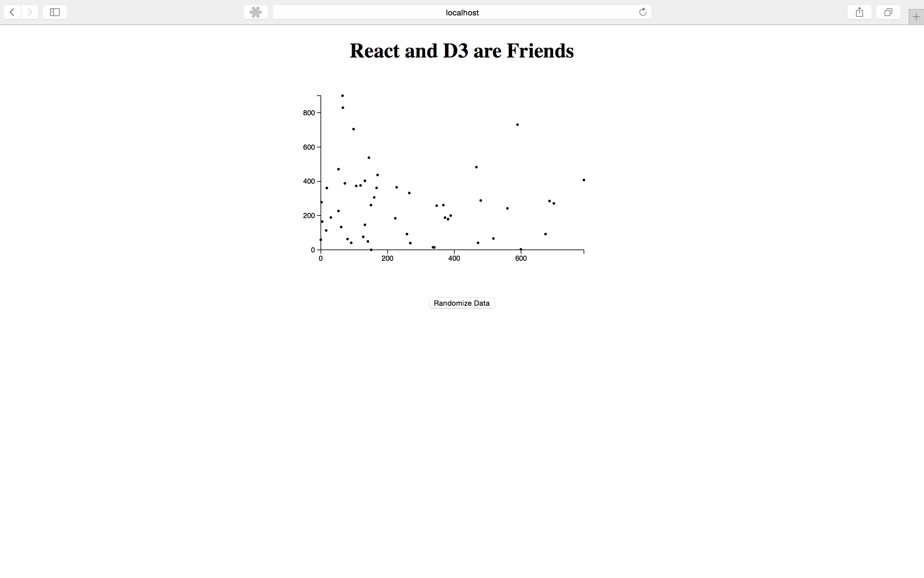The image size is (924, 578).
Task: Click the Randomize Data button
Action: click(x=462, y=303)
